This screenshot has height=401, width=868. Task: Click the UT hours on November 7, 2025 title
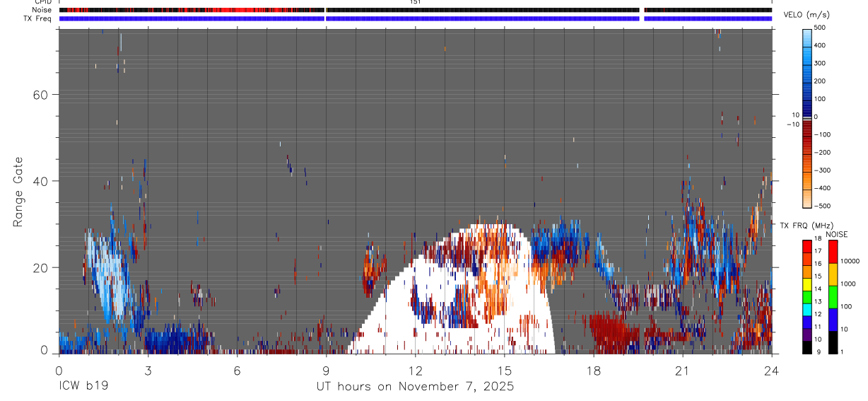click(x=416, y=387)
